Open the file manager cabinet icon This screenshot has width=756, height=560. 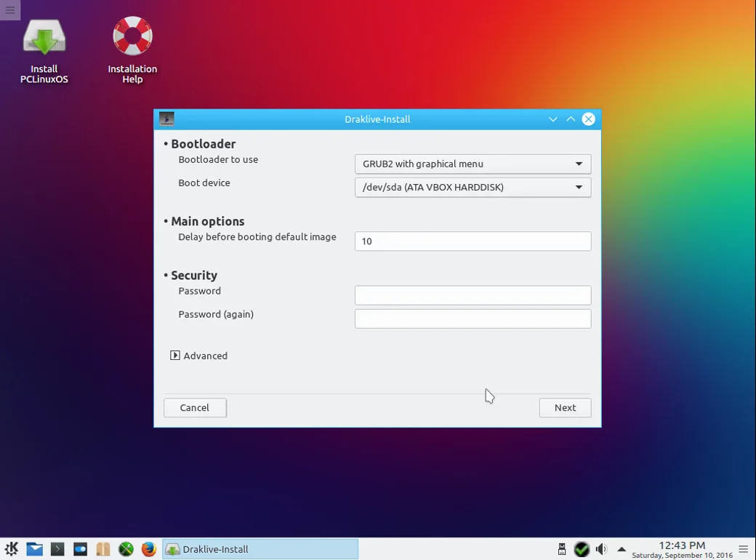(102, 549)
